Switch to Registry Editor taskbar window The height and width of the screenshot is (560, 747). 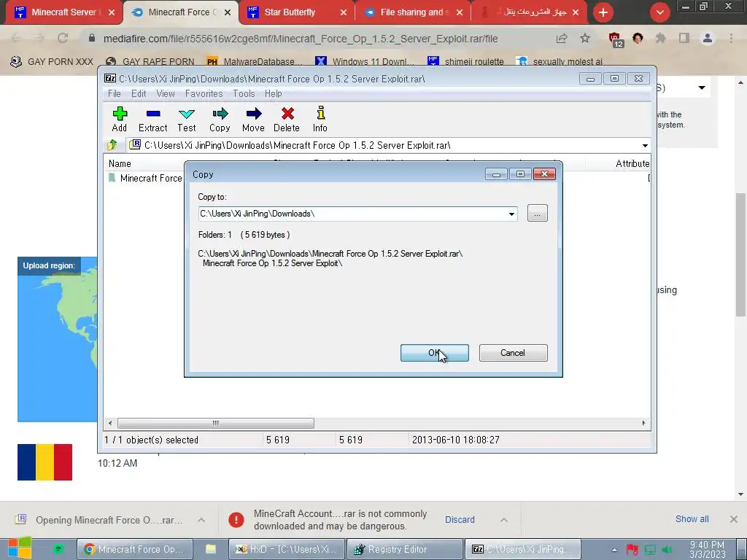(405, 549)
